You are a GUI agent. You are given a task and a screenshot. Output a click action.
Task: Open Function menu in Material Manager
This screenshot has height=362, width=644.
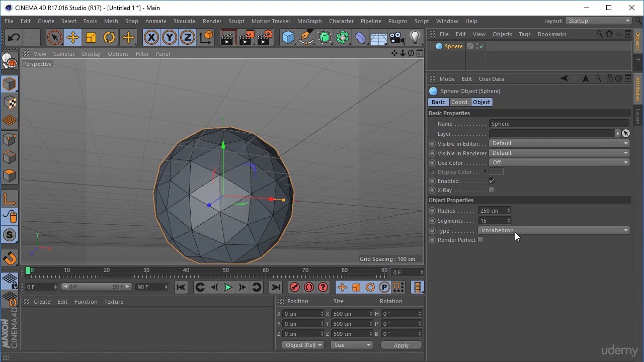[x=86, y=302]
